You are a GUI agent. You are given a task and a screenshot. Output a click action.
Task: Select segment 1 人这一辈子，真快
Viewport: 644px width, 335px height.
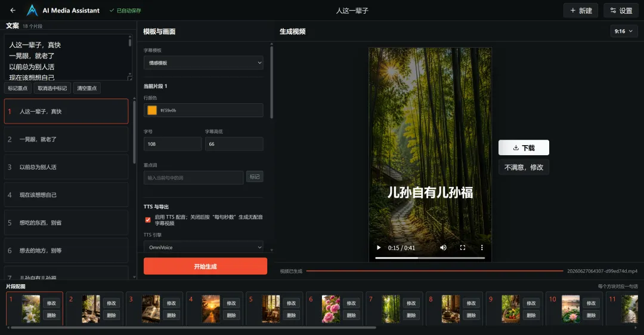click(66, 111)
